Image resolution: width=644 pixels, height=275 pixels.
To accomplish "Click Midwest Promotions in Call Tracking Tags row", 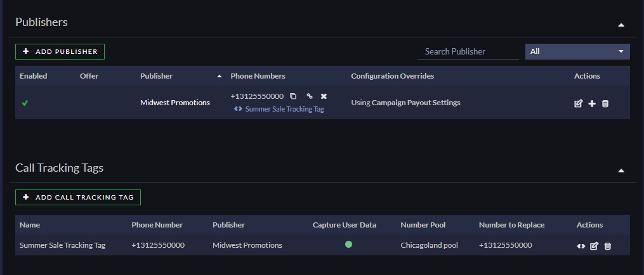I will pos(247,245).
